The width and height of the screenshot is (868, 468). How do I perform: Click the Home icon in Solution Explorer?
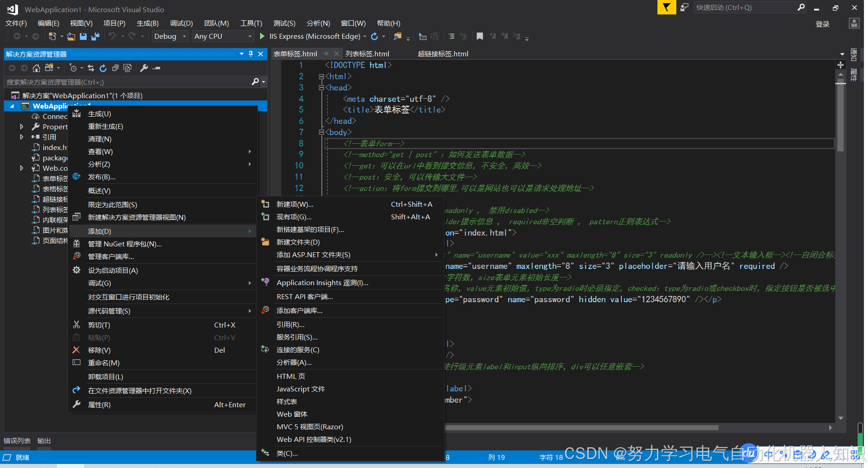coord(36,68)
